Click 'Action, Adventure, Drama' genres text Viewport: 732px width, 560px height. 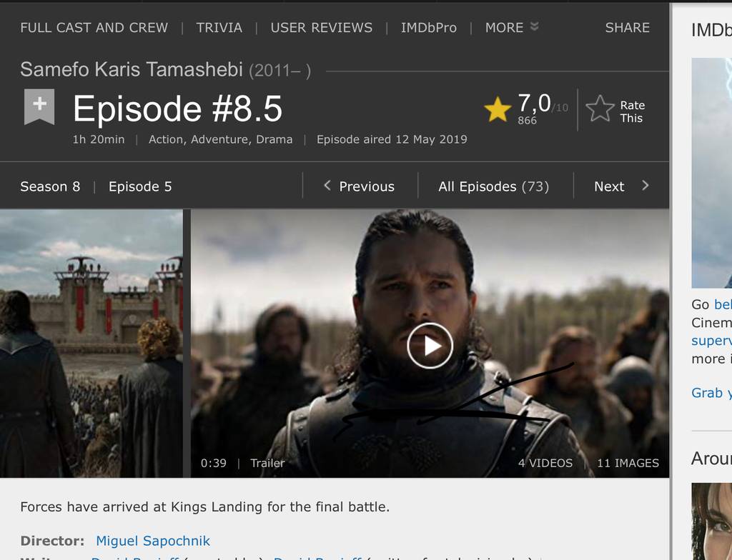point(220,139)
